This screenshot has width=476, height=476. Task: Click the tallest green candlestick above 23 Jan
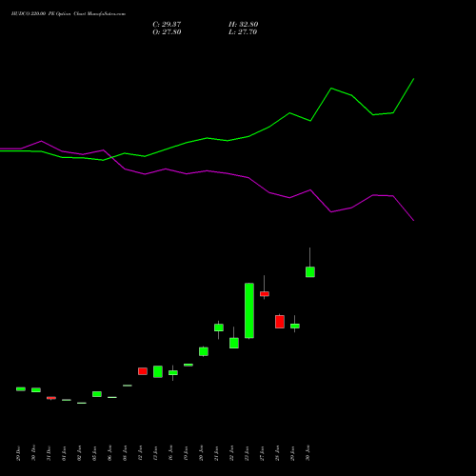[x=249, y=310]
